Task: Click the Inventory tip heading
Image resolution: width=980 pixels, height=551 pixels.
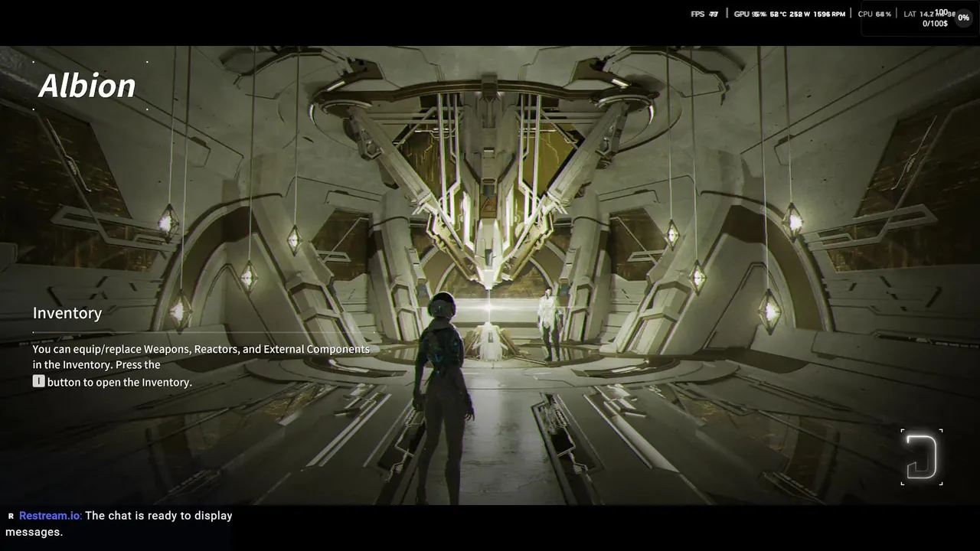Action: tap(67, 313)
